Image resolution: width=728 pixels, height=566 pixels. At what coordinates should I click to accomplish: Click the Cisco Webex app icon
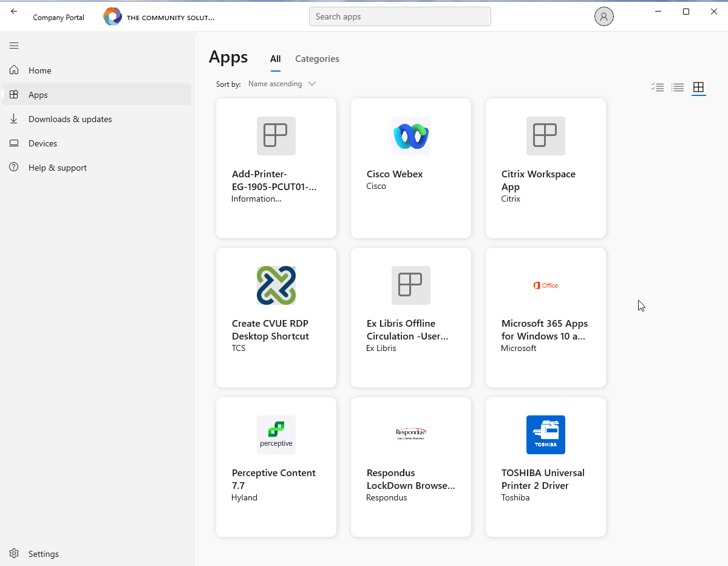pos(411,136)
